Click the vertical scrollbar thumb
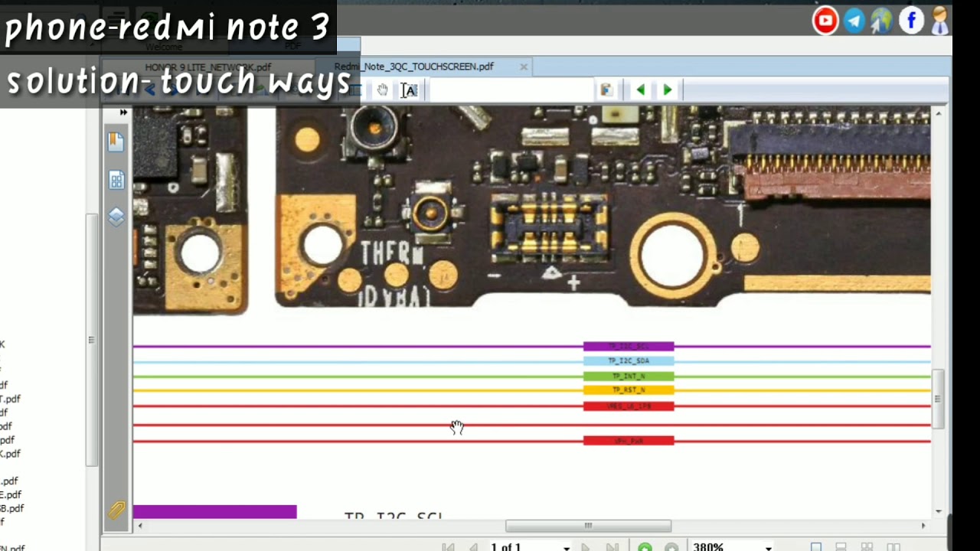This screenshot has width=980, height=551. pyautogui.click(x=939, y=399)
